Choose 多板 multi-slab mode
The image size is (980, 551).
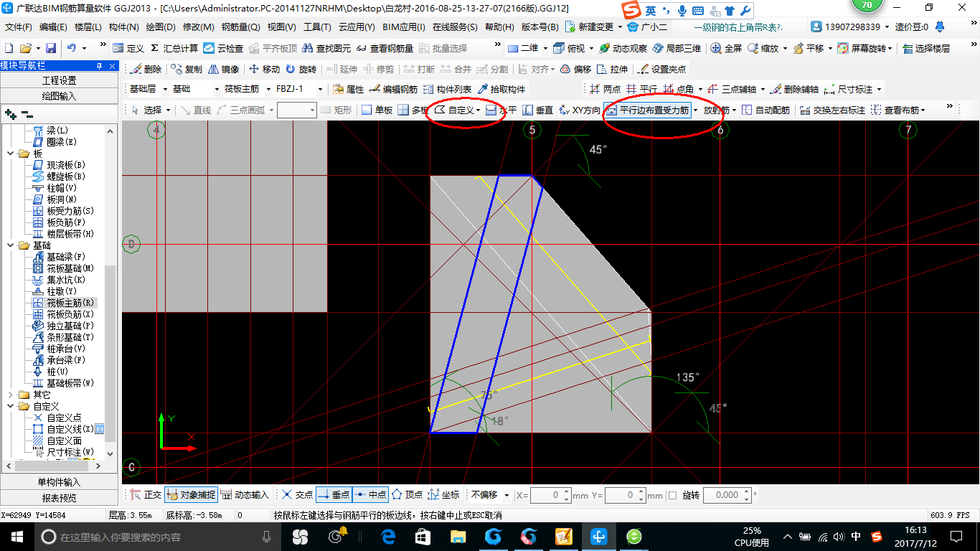[413, 110]
